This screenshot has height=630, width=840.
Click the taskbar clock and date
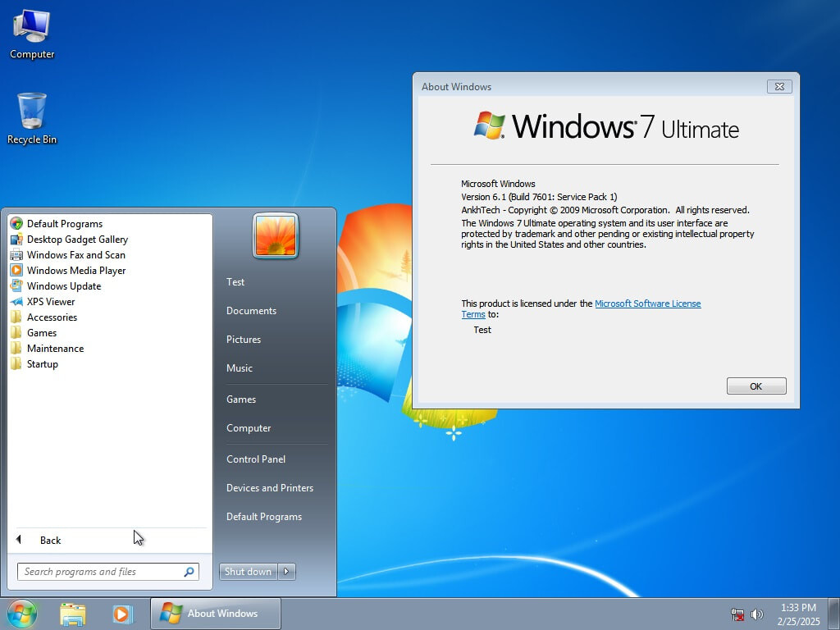pyautogui.click(x=798, y=614)
